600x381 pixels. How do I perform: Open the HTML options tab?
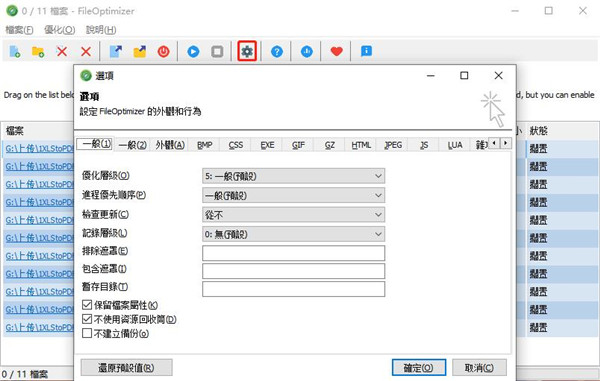pos(361,145)
